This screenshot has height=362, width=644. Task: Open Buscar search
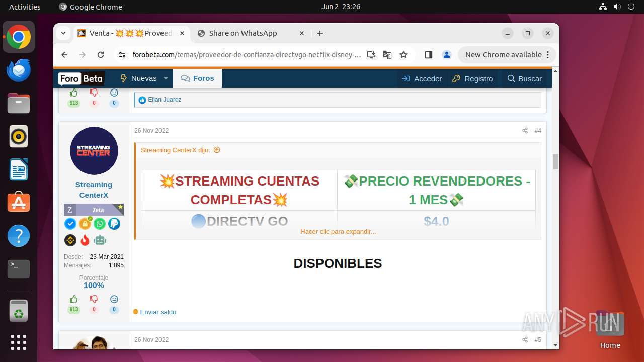[525, 78]
